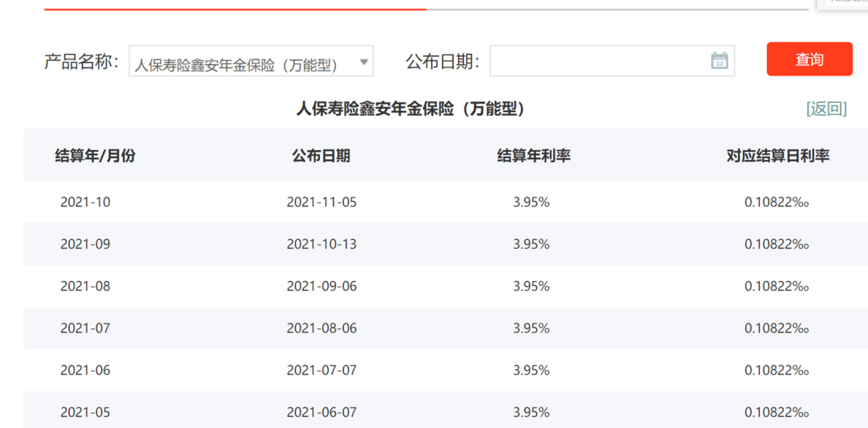Click the 2021-10 settlement month cell

pos(85,202)
